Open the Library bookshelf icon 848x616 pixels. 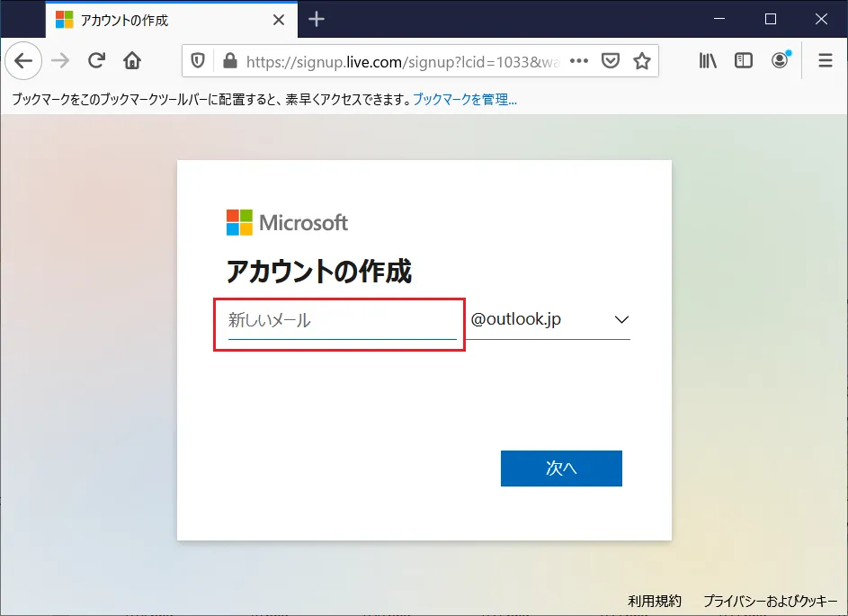pos(708,60)
